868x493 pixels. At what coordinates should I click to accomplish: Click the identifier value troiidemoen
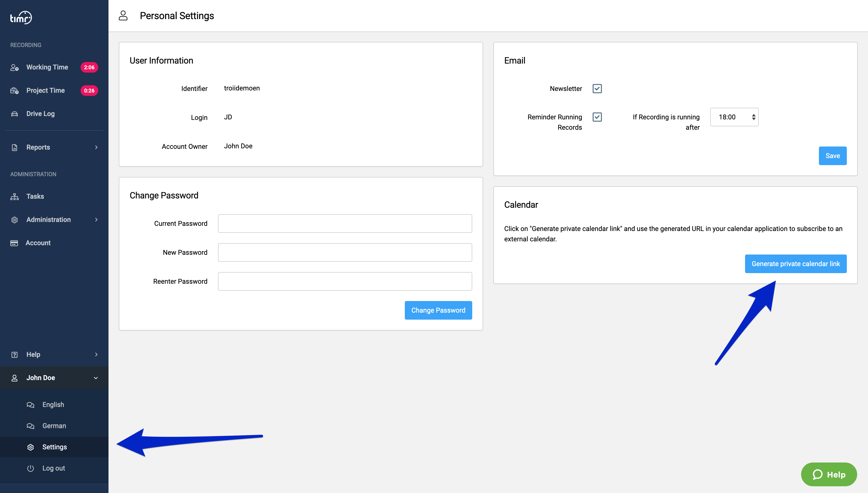tap(242, 88)
